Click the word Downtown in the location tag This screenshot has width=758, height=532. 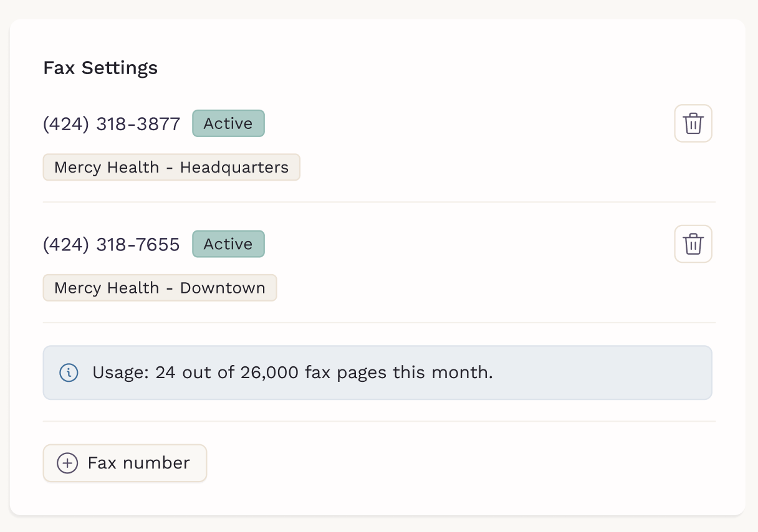pyautogui.click(x=223, y=288)
